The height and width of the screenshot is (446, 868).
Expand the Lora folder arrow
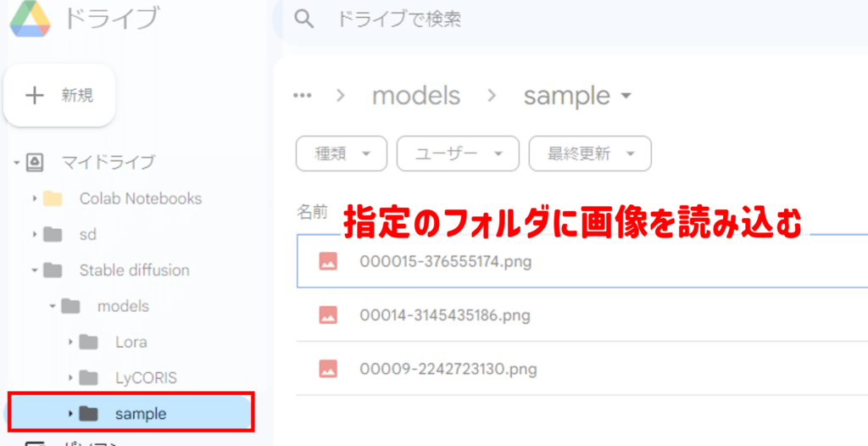click(70, 342)
